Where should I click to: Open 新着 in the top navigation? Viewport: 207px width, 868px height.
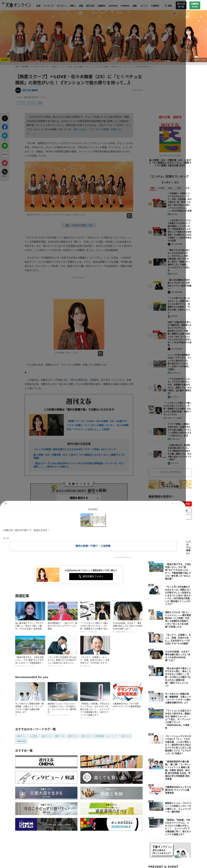tap(39, 6)
